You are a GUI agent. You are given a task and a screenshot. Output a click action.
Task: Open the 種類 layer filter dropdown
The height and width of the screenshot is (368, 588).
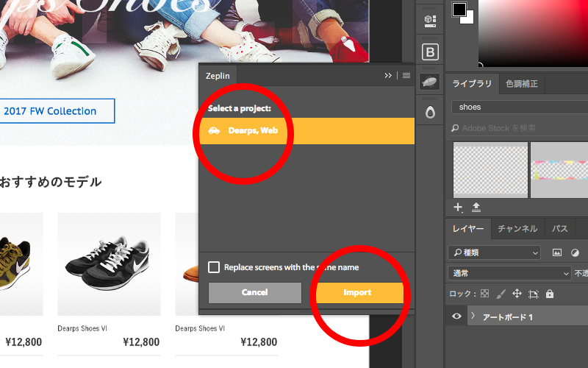[494, 252]
